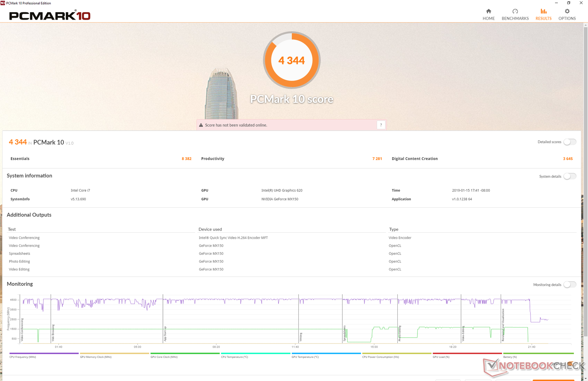
Task: Click the 'Test' column header
Action: (x=12, y=229)
